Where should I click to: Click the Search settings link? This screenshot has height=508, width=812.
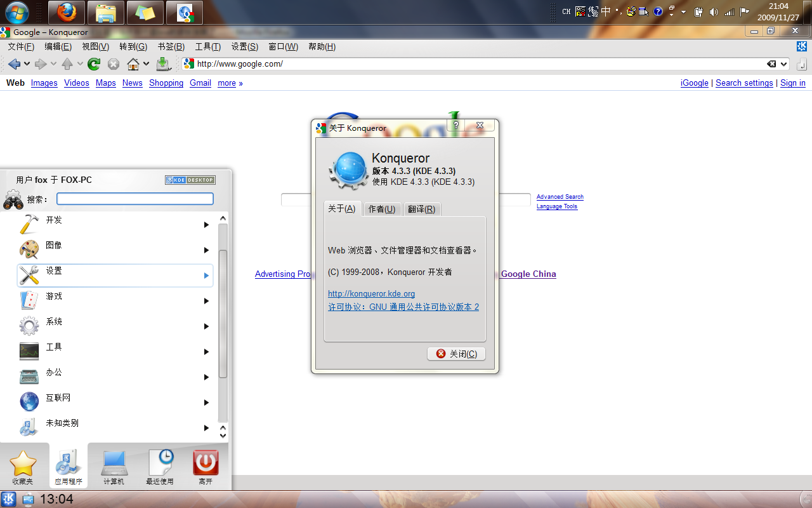coord(744,83)
